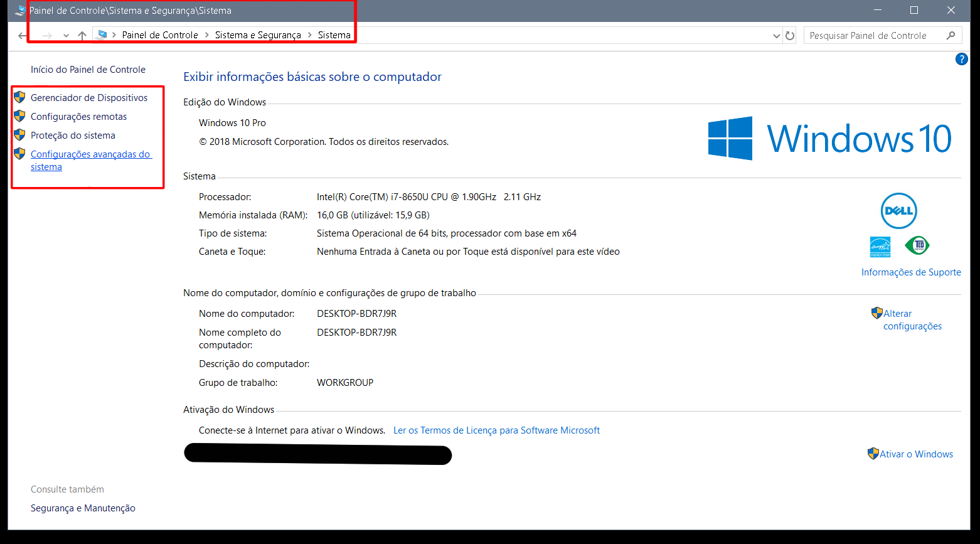Click shield icon beside Proteção do sistema
The image size is (980, 544).
coord(20,135)
